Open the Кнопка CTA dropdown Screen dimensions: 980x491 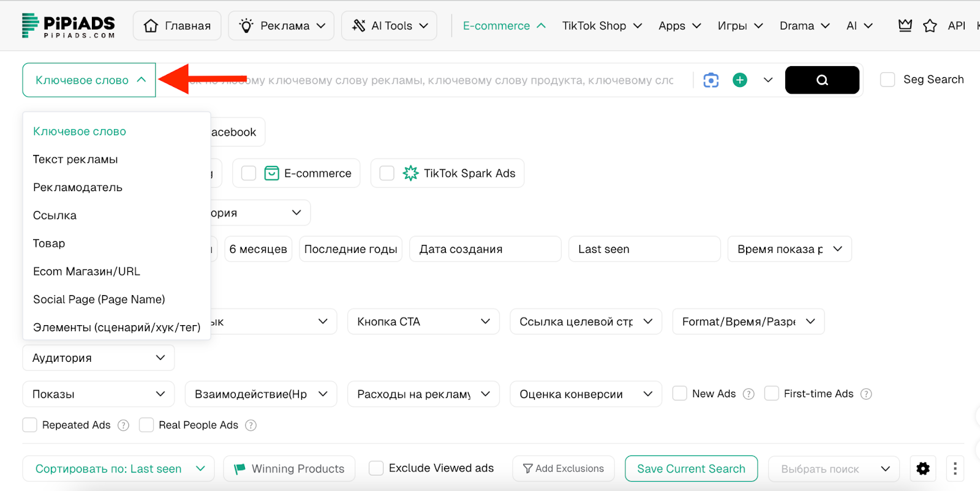pyautogui.click(x=423, y=321)
